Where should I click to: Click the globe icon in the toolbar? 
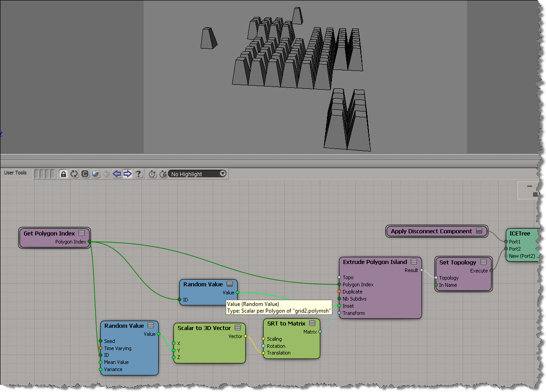pyautogui.click(x=96, y=174)
